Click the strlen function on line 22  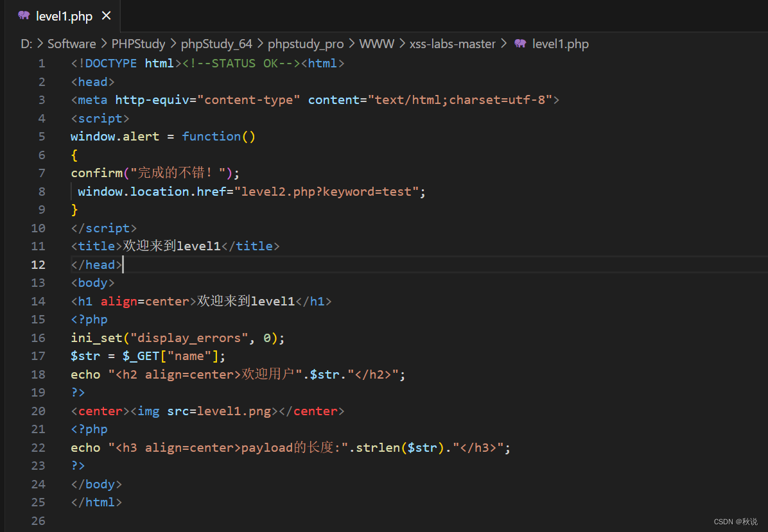[x=378, y=448]
